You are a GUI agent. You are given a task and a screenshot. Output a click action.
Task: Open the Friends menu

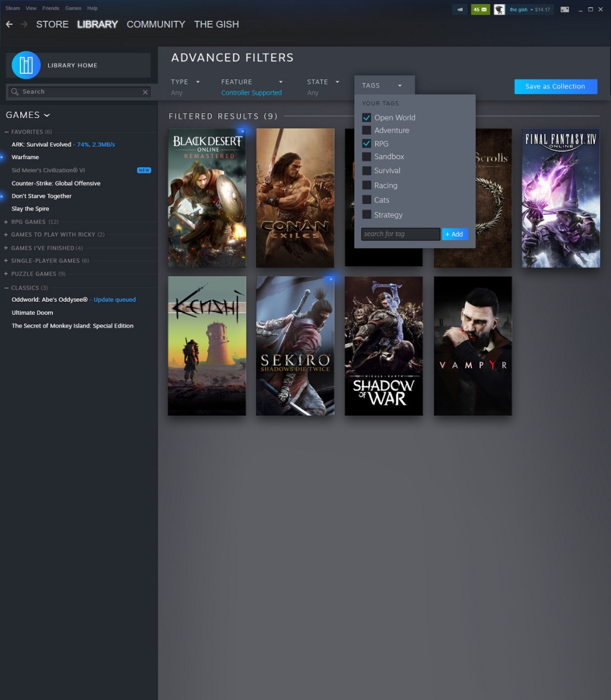51,8
